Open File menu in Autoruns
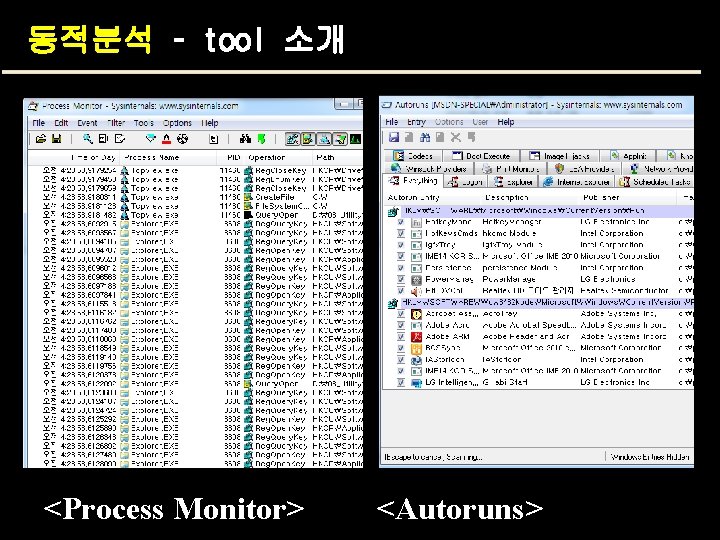 tap(391, 122)
